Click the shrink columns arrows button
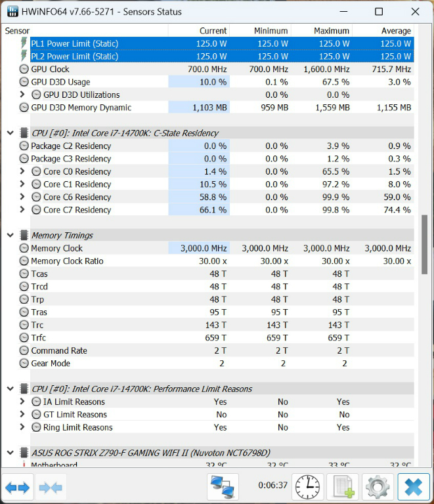This screenshot has width=434, height=504. [50, 487]
